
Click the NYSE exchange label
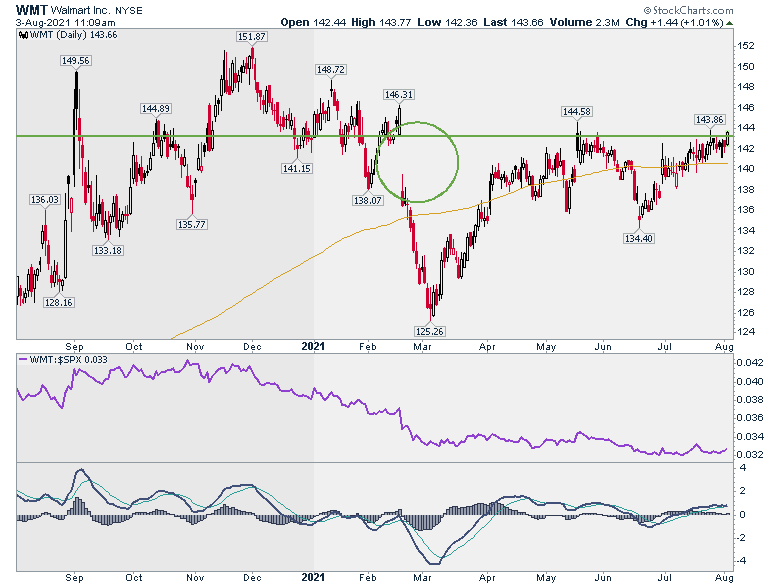pos(129,10)
